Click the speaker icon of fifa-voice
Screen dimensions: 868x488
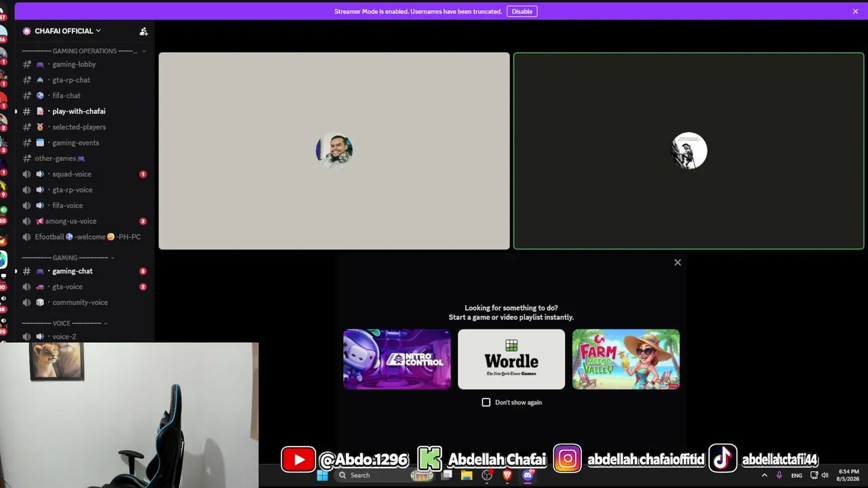click(x=26, y=205)
